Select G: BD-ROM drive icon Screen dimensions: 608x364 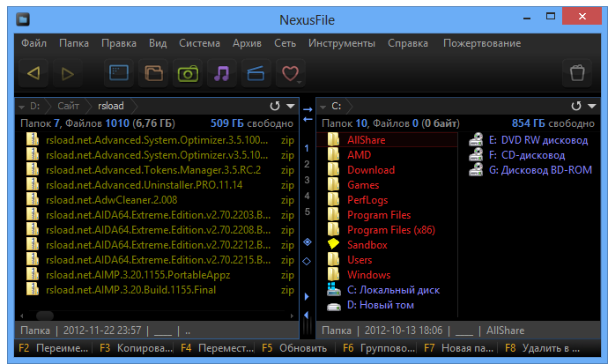pos(476,170)
